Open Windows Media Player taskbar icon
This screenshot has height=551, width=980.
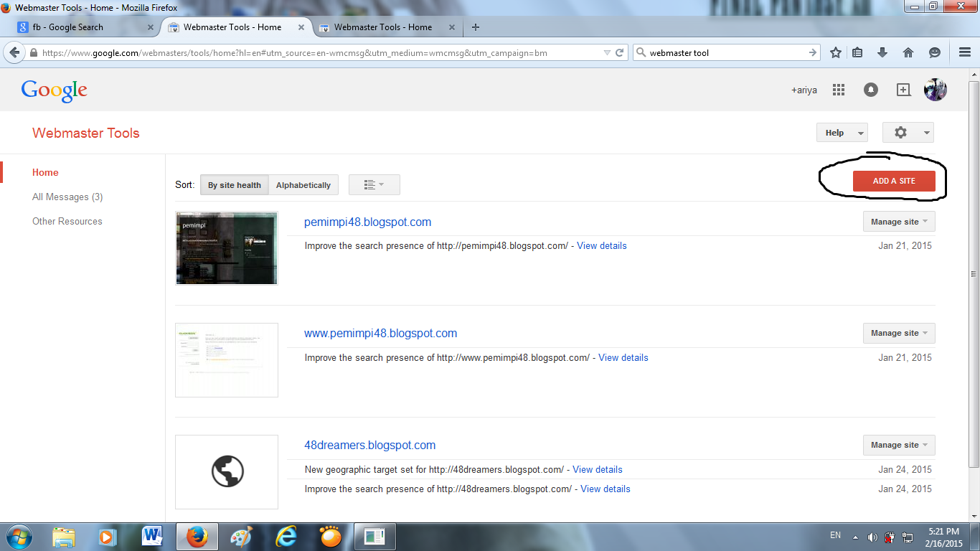(x=107, y=537)
